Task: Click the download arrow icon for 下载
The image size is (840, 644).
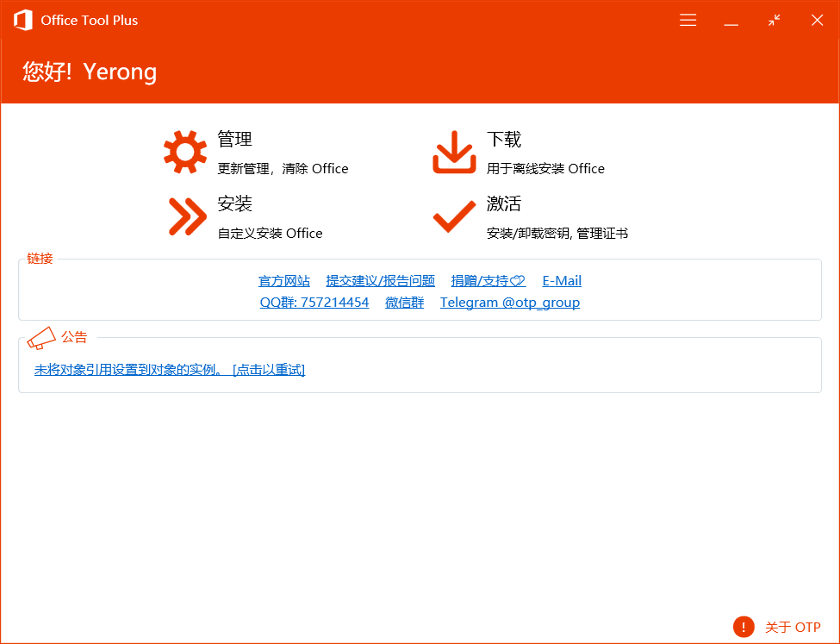Action: pos(454,153)
